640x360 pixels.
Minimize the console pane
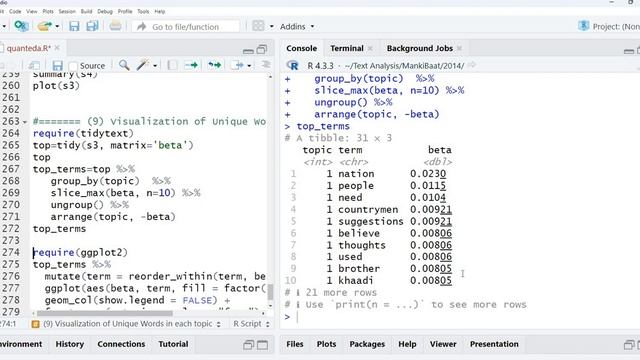629,51
